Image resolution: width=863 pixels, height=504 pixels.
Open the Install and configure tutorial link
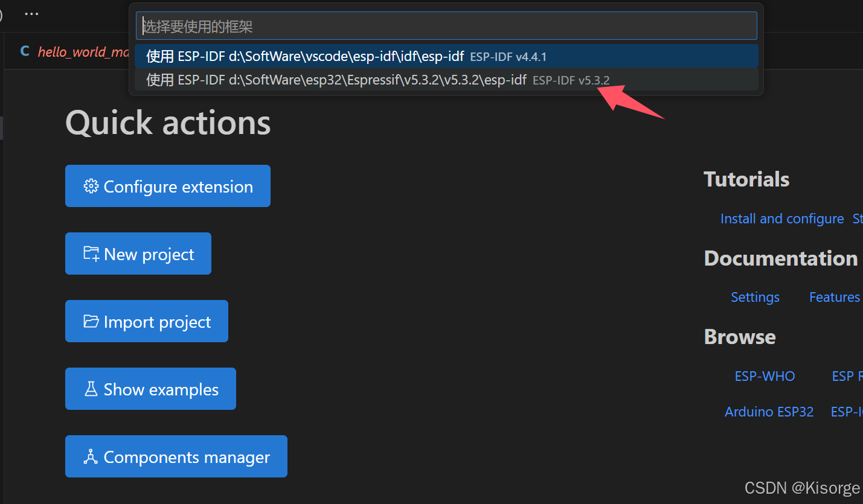[x=782, y=219]
